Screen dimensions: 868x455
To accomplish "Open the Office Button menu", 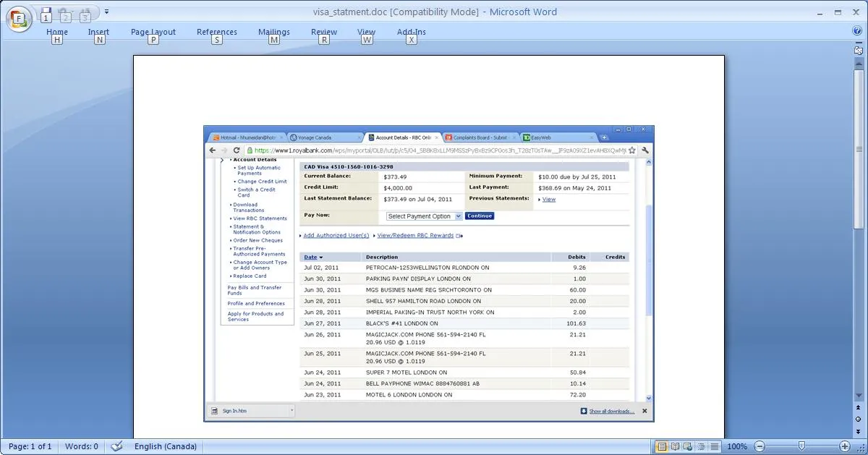I will pos(18,18).
